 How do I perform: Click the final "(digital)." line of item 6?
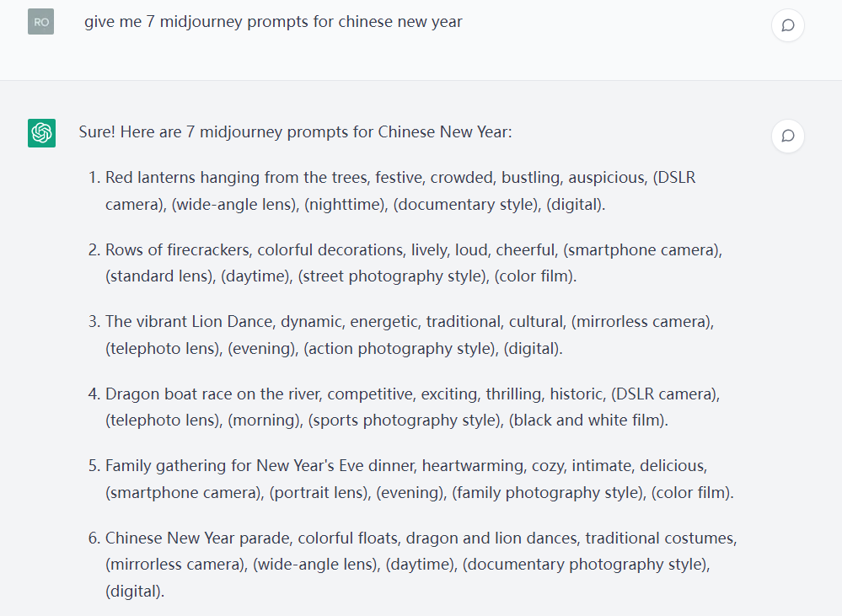[135, 591]
